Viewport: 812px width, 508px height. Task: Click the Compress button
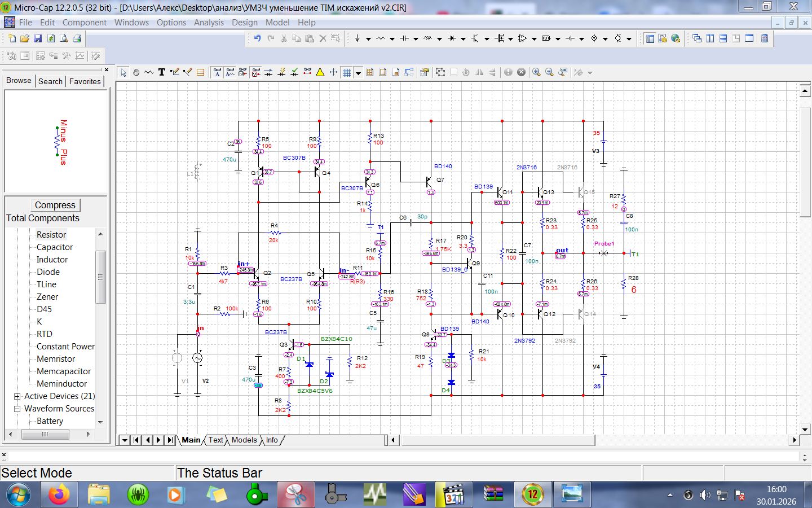pyautogui.click(x=55, y=205)
